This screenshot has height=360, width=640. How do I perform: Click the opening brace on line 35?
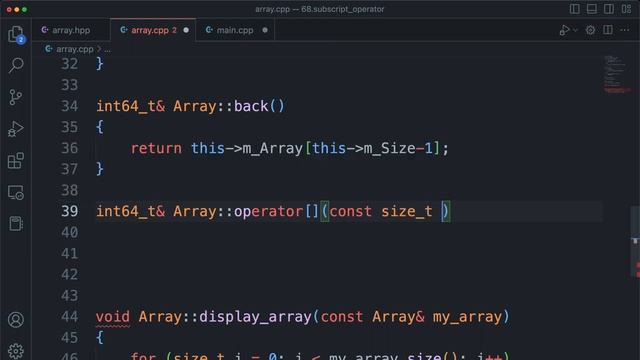tap(100, 127)
